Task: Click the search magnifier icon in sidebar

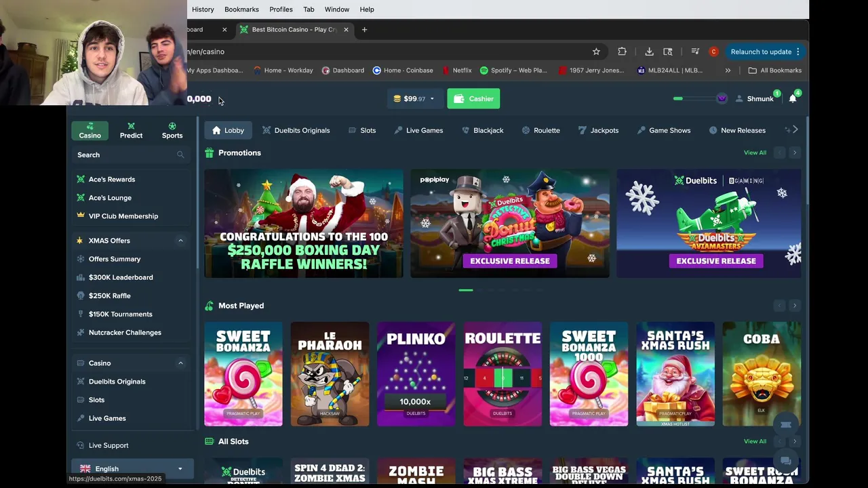Action: pos(180,155)
